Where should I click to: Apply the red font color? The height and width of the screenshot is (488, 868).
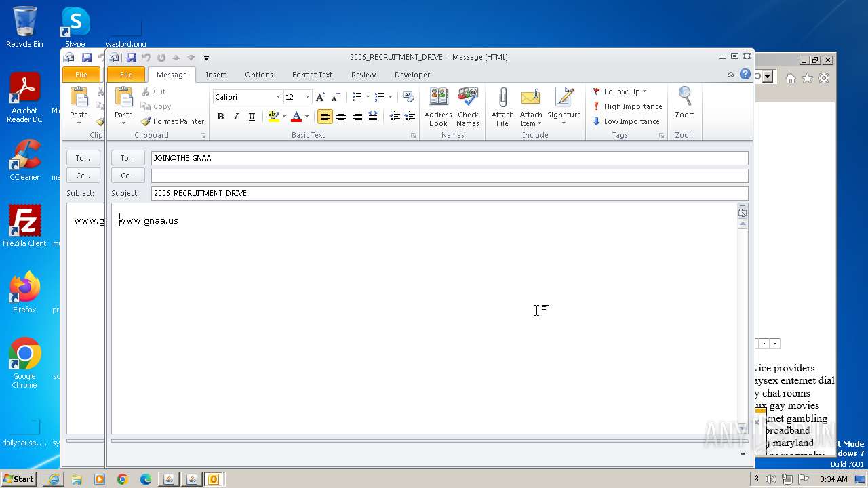click(296, 117)
